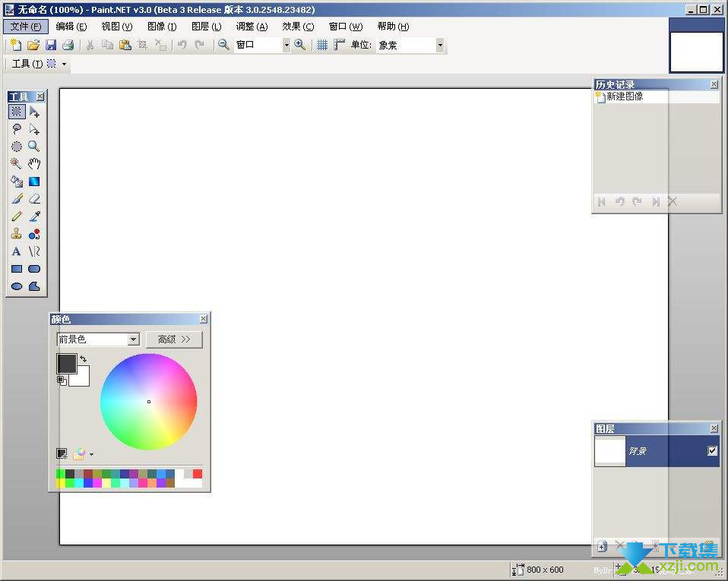Select the Zoom tool in Tools panel
This screenshot has height=581, width=728.
pyautogui.click(x=34, y=147)
